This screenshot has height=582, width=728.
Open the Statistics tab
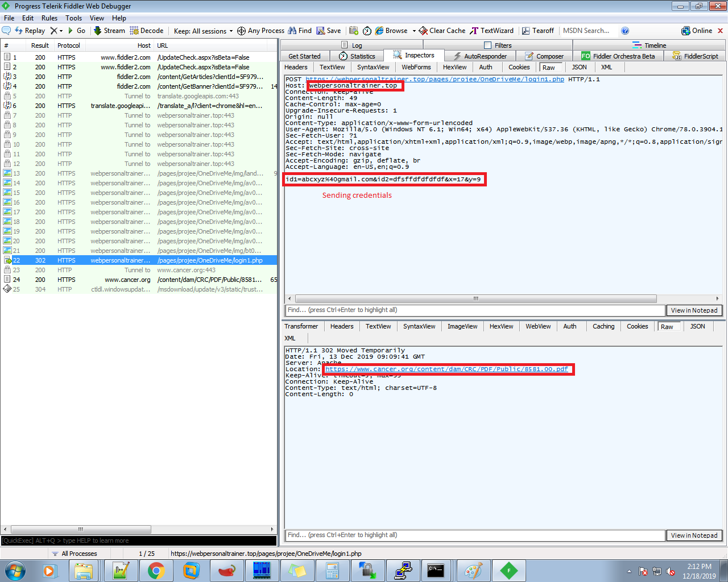[x=357, y=56]
